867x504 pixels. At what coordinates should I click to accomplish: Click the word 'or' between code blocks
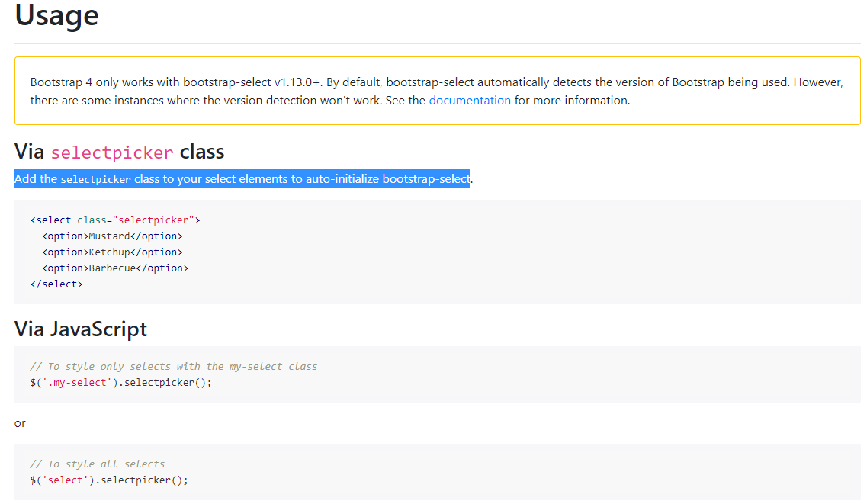click(20, 423)
